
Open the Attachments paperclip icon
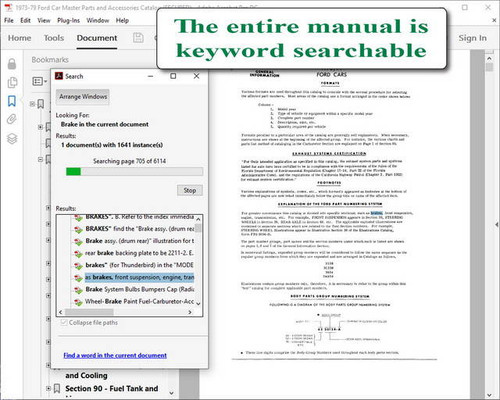[x=12, y=119]
